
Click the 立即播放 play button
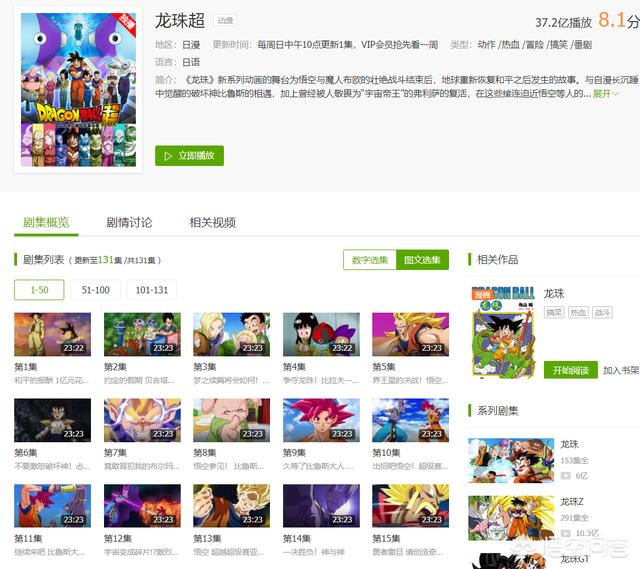click(x=189, y=156)
